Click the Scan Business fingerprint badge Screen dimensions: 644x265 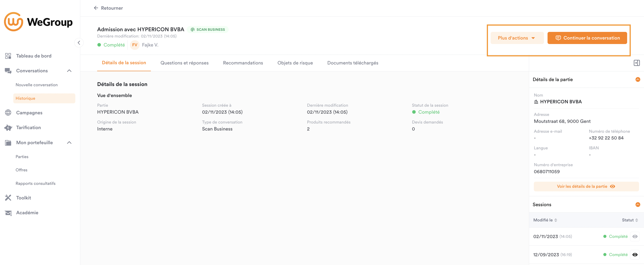pos(208,29)
